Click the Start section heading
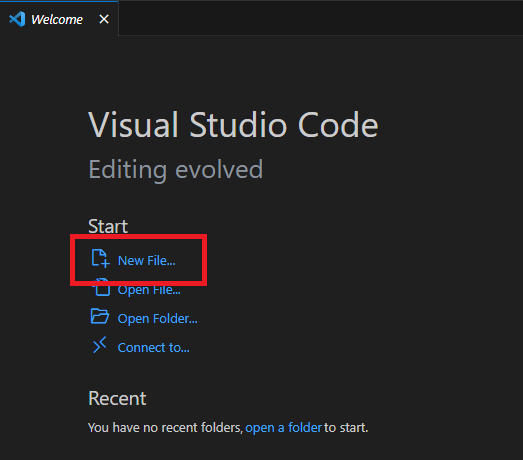This screenshot has width=523, height=460. click(x=108, y=226)
